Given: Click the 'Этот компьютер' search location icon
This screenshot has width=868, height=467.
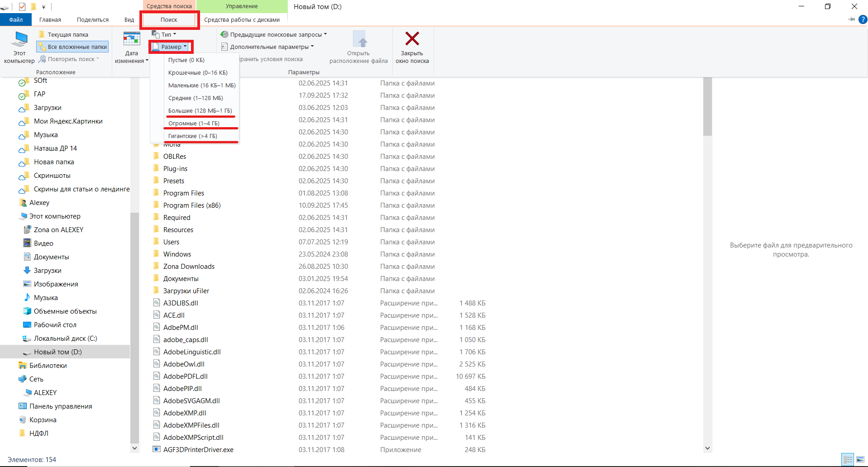Looking at the screenshot, I should (x=19, y=39).
